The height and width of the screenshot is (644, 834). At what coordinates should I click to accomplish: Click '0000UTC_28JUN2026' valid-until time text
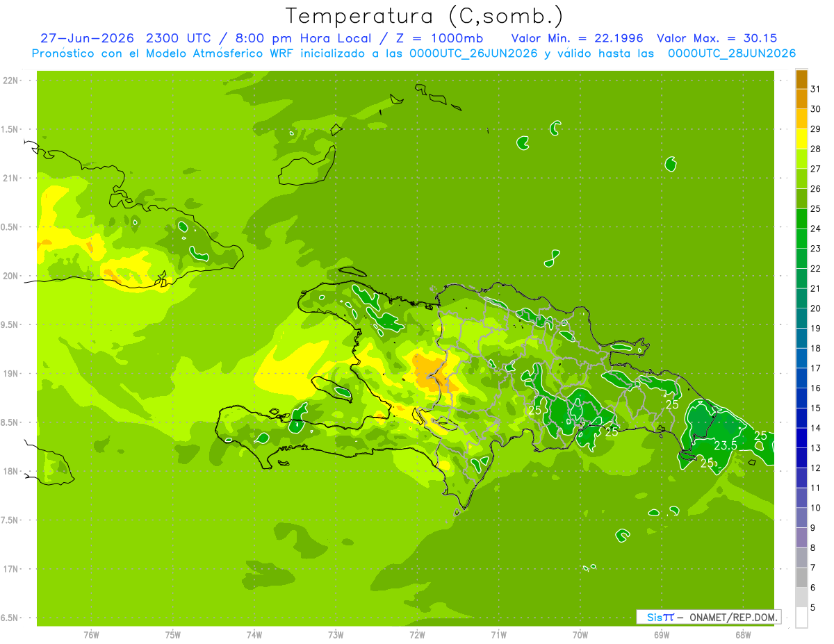point(732,53)
